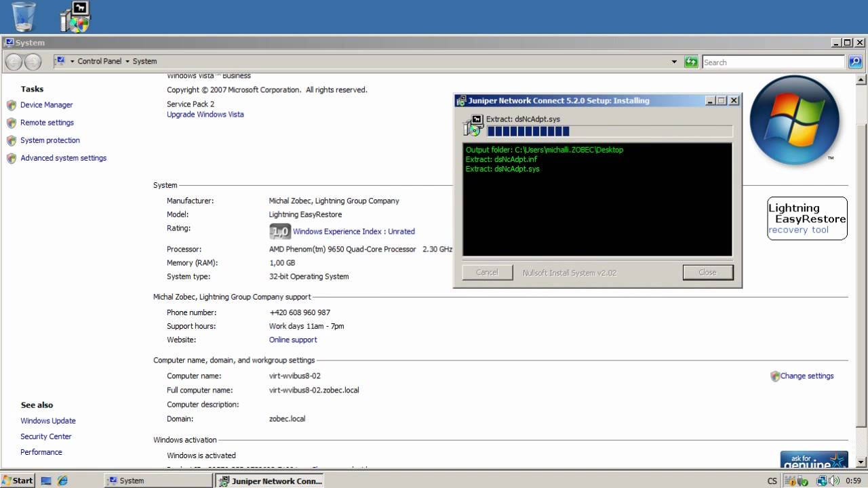Image resolution: width=868 pixels, height=488 pixels.
Task: Open Security Center under See also
Action: tap(46, 437)
